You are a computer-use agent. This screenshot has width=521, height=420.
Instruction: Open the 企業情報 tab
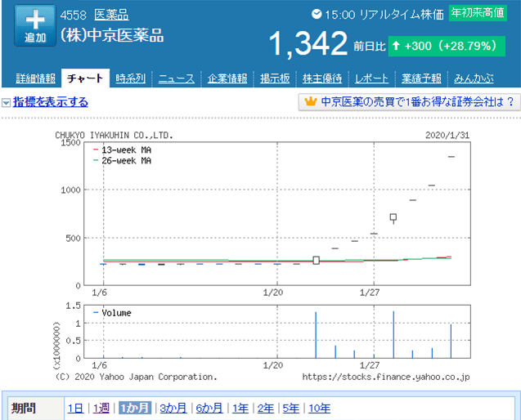coord(227,78)
